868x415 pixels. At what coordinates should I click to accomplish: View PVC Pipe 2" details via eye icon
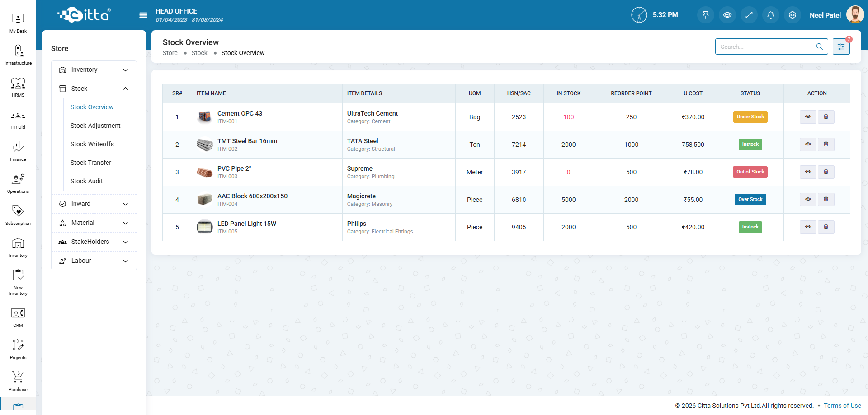pos(808,172)
